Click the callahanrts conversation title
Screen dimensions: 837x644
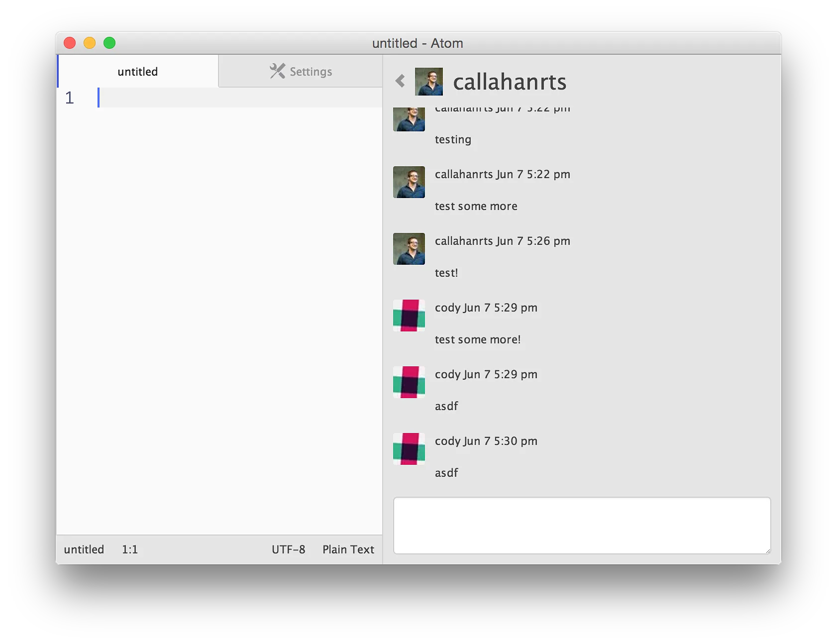click(510, 82)
